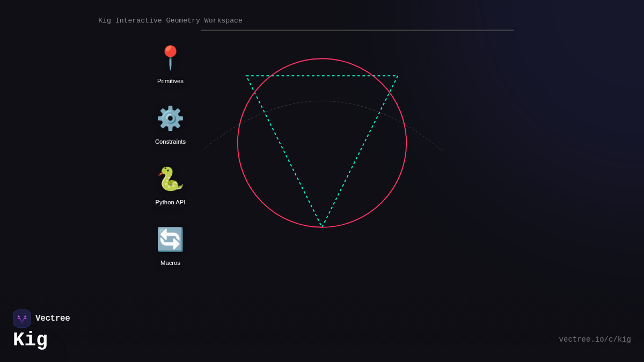Open the Constraints gear icon
This screenshot has height=362, width=644.
pyautogui.click(x=170, y=118)
